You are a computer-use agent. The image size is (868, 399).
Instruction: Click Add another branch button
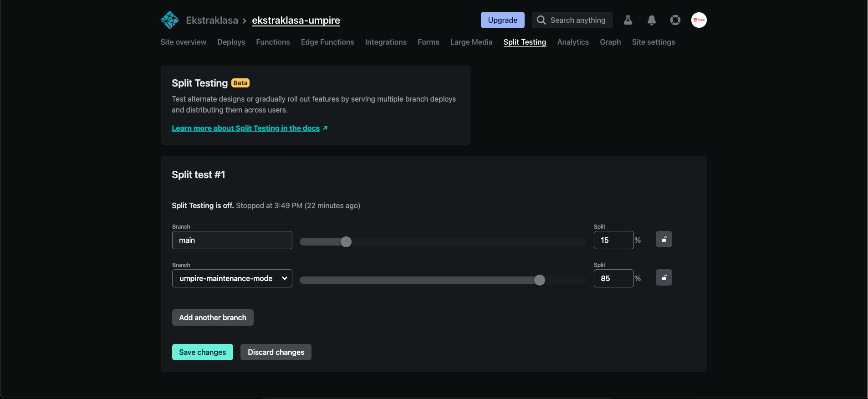213,317
